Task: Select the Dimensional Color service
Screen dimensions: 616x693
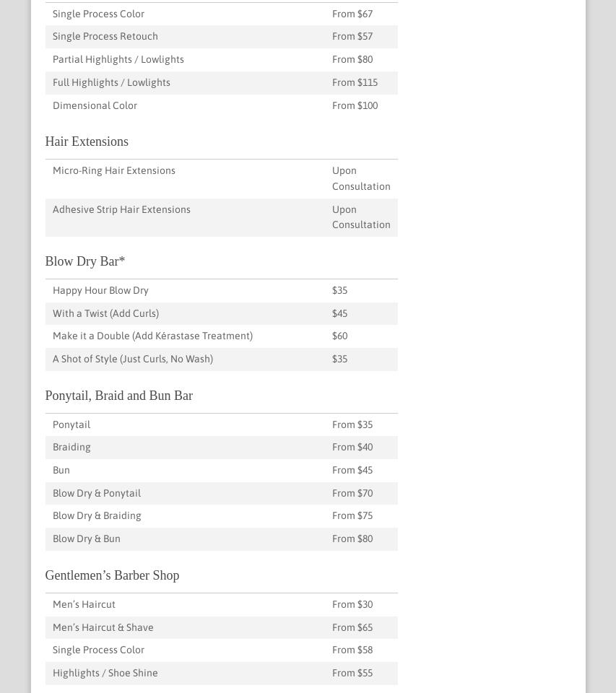Action: click(x=95, y=105)
